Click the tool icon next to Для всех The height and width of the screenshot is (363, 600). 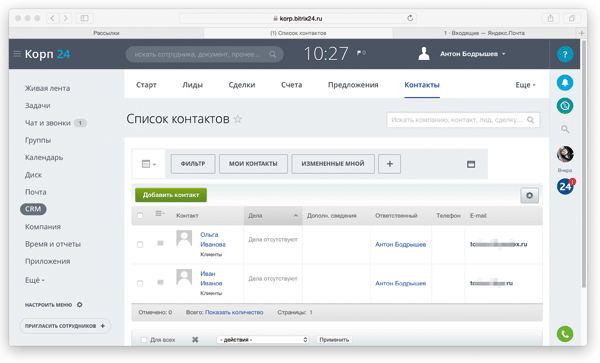click(x=195, y=340)
